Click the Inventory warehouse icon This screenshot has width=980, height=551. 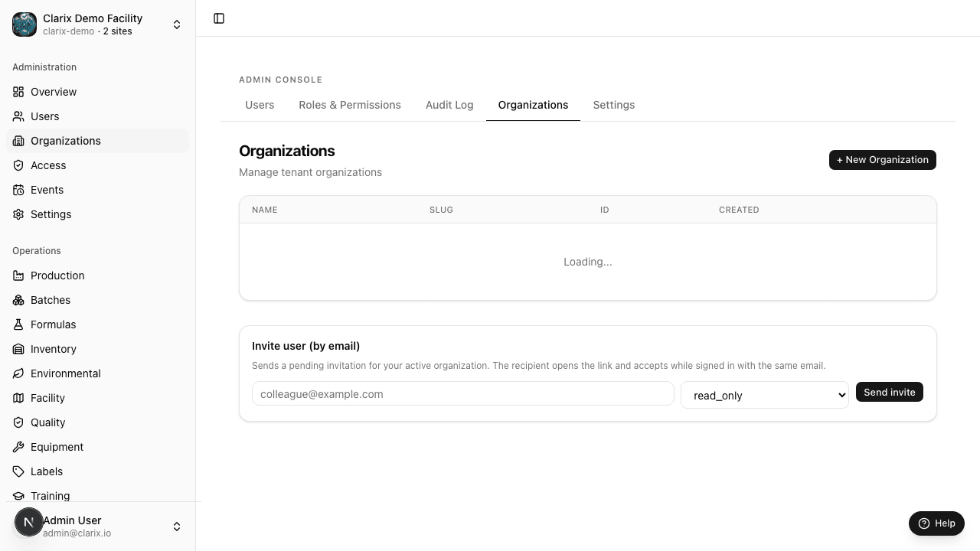tap(18, 349)
